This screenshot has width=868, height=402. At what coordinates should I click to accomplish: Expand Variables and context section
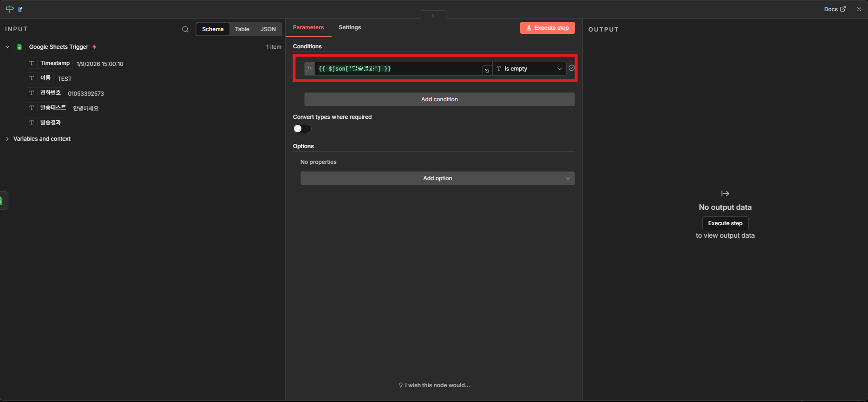pyautogui.click(x=7, y=139)
